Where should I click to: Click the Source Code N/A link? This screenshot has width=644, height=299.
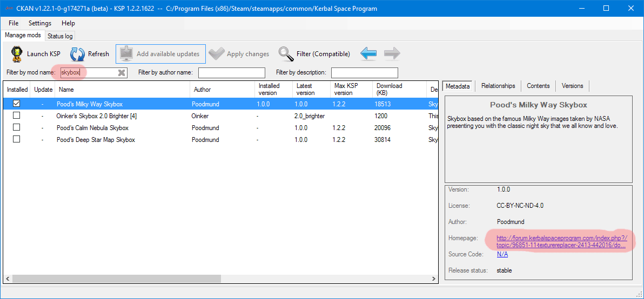[x=502, y=254]
